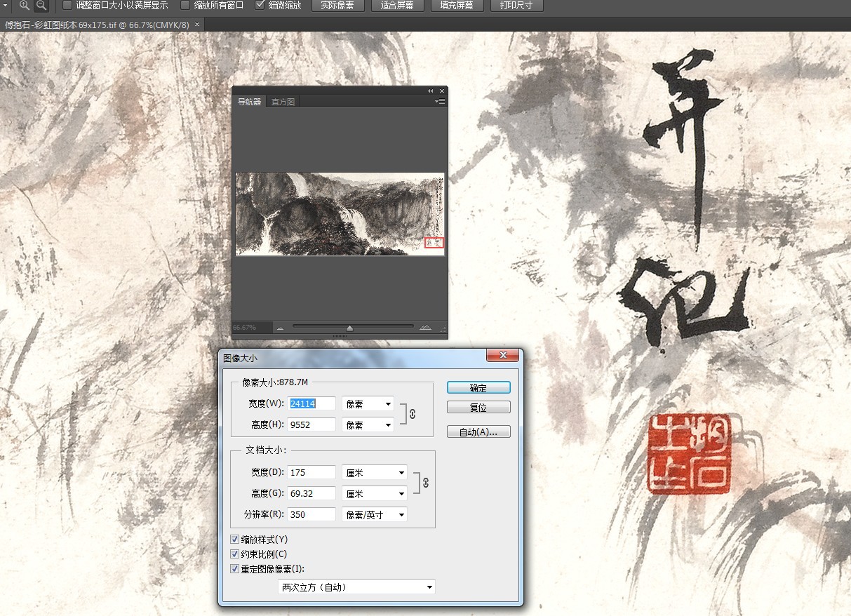The height and width of the screenshot is (616, 851).
Task: Close the 傅抱石-彩虹图纸本 document tab
Action: 197,25
